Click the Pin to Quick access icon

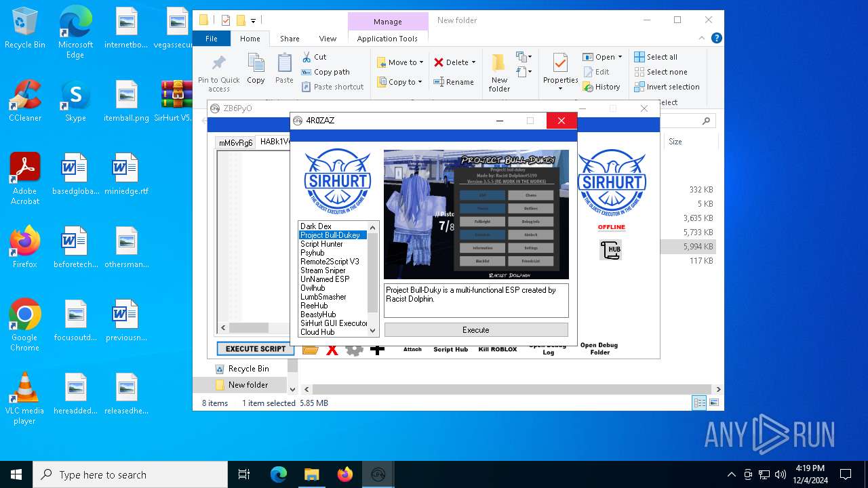218,64
